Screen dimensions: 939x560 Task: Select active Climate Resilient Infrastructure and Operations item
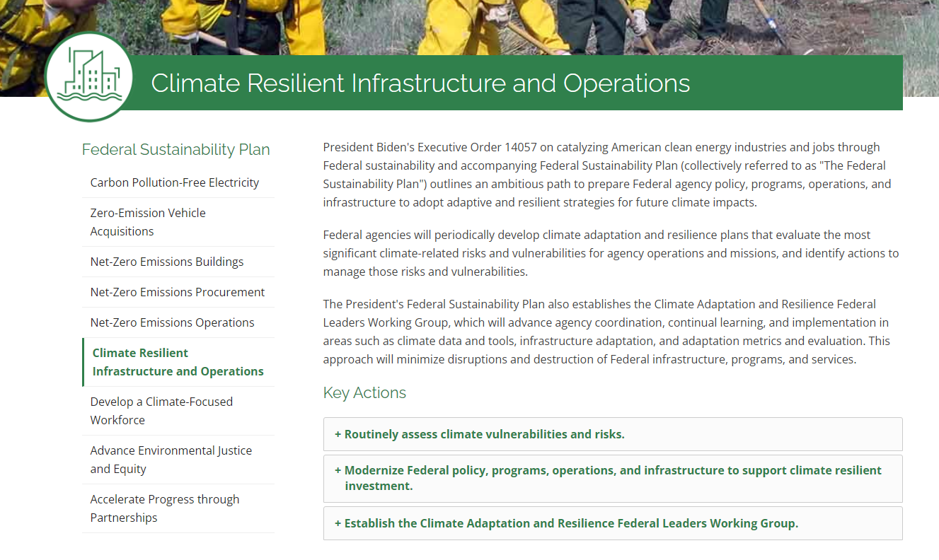[x=178, y=362]
